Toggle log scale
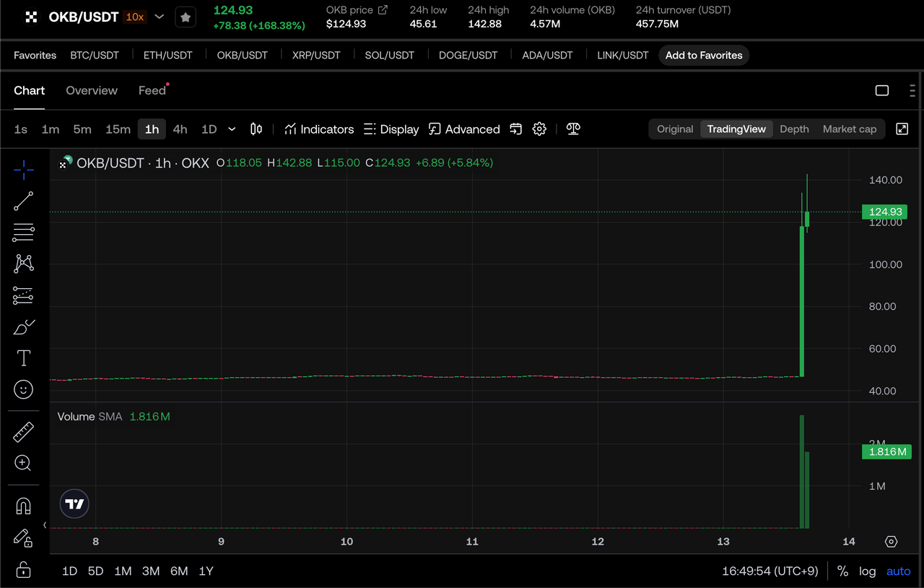 [x=868, y=571]
